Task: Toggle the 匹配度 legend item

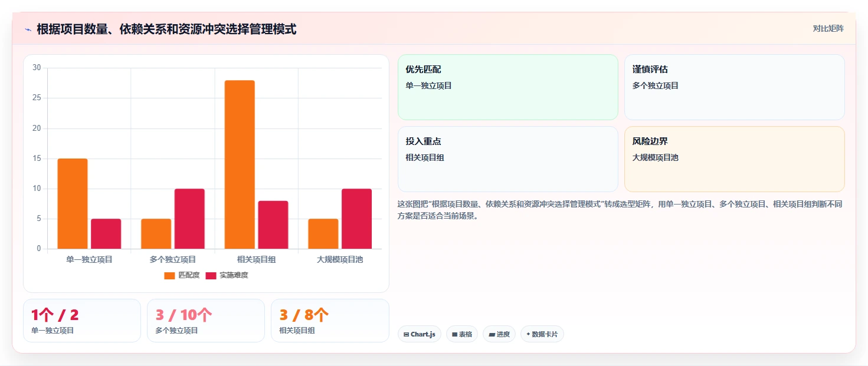Action: coord(182,275)
